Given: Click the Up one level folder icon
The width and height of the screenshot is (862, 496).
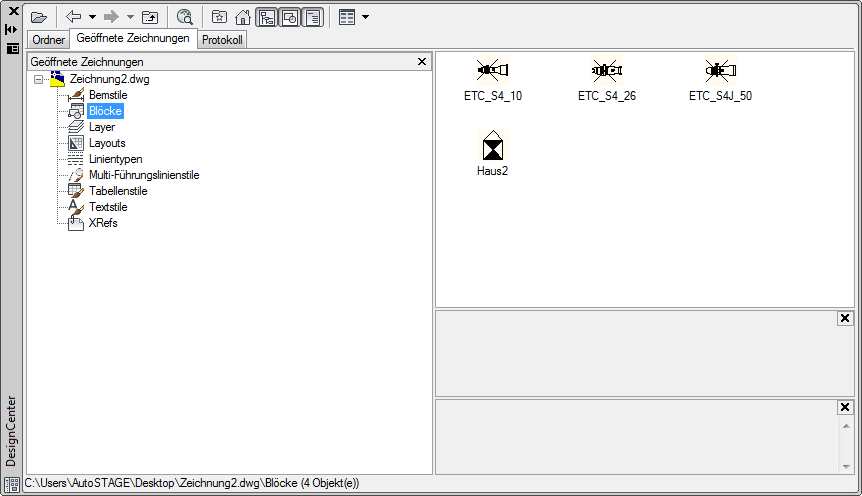Looking at the screenshot, I should 150,17.
